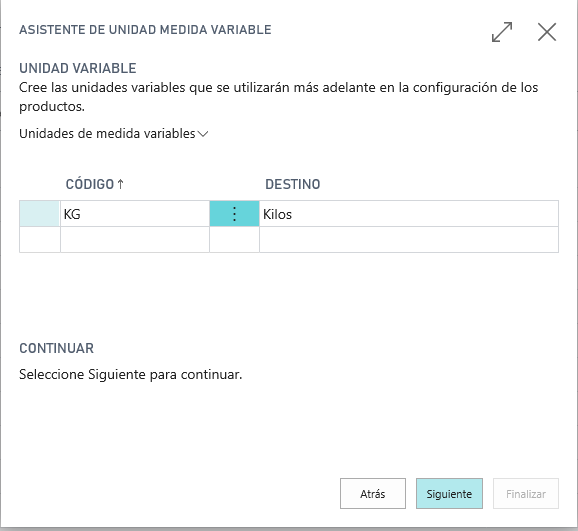Click the UNIDAD VARIABLE section heading
Viewport: 578px width, 531px height.
point(78,68)
